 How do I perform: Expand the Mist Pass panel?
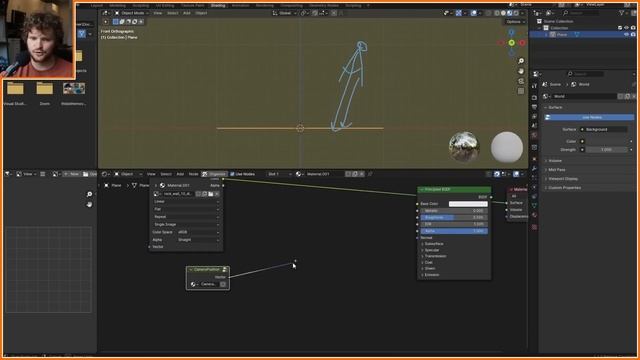click(556, 169)
